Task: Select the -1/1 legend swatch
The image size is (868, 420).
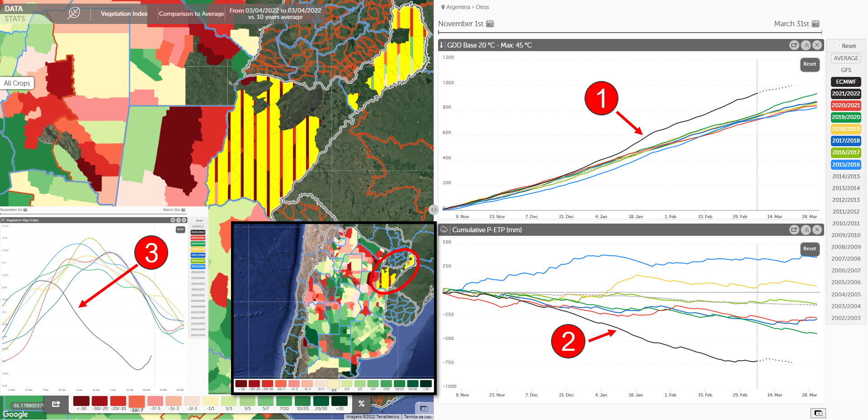Action: [x=211, y=401]
